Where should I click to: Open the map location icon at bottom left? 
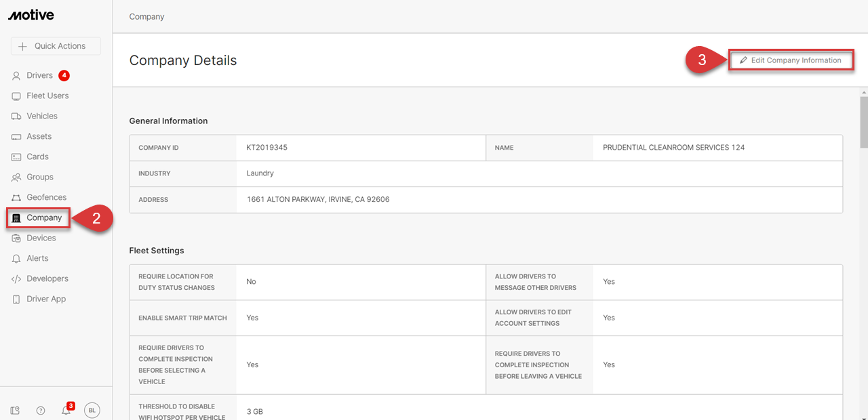tap(16, 411)
